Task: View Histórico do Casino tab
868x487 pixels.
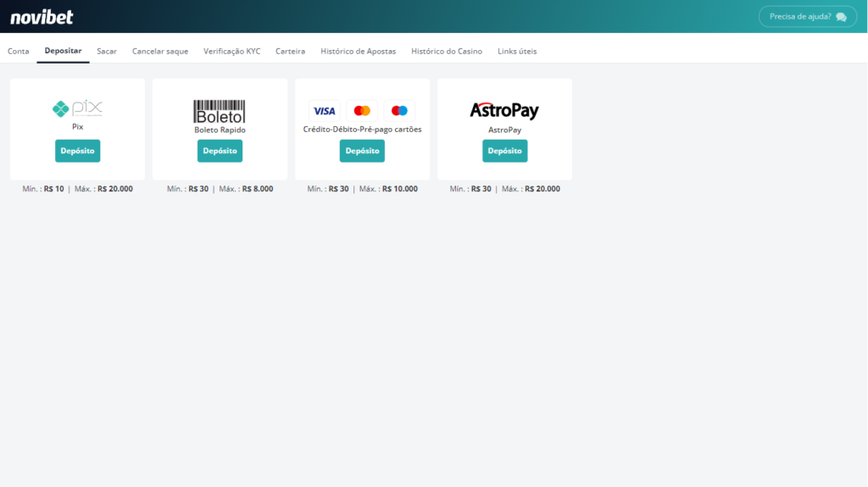Action: (447, 51)
